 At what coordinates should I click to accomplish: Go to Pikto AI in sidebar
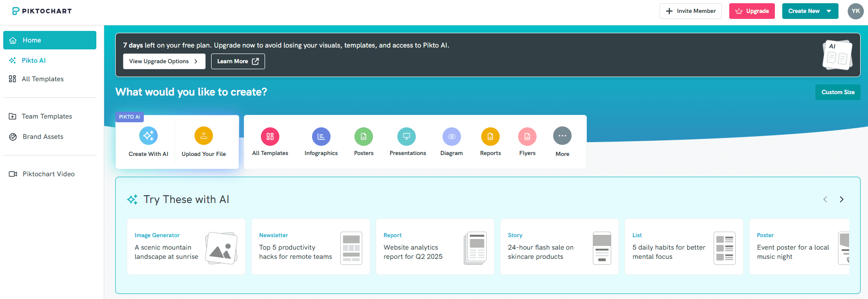click(x=34, y=60)
